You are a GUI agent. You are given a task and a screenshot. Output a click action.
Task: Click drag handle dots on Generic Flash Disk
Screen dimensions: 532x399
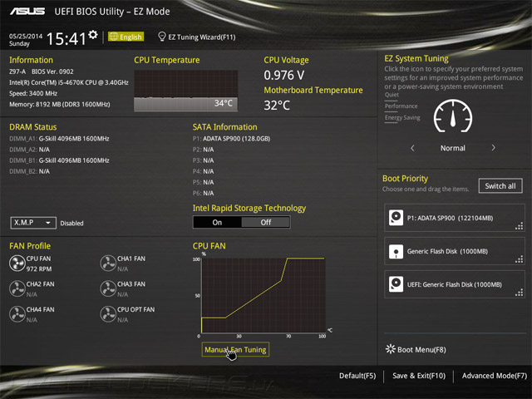(519, 259)
